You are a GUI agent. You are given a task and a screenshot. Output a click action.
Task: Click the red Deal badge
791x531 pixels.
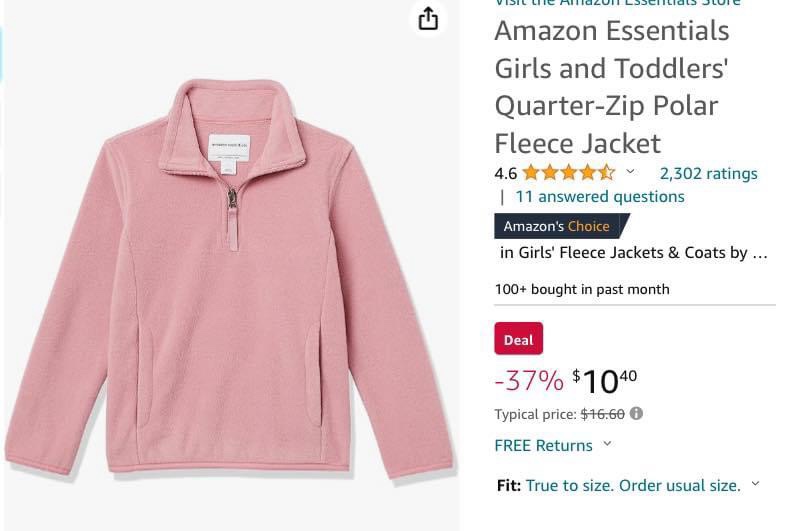click(519, 338)
